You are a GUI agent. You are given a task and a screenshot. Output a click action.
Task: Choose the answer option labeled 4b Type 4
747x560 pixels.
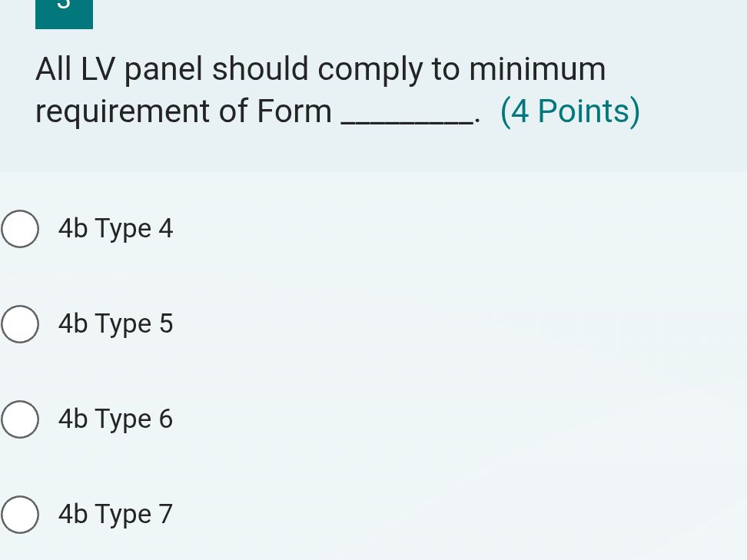point(115,228)
